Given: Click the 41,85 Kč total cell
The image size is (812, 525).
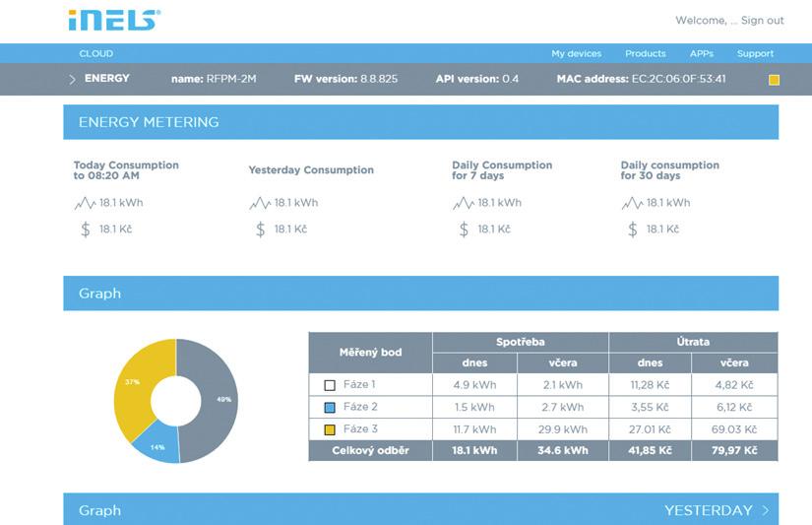Looking at the screenshot, I should pyautogui.click(x=650, y=450).
